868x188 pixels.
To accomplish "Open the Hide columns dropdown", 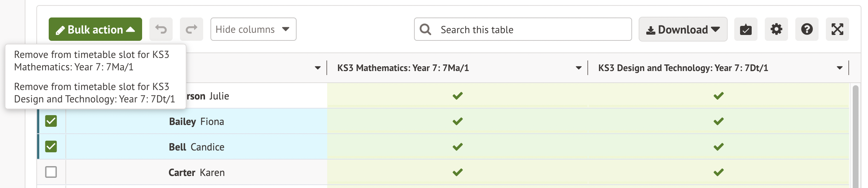I will pyautogui.click(x=253, y=29).
